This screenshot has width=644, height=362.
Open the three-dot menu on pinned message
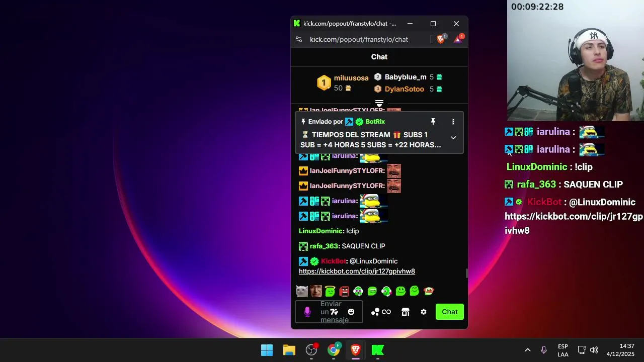(453, 122)
